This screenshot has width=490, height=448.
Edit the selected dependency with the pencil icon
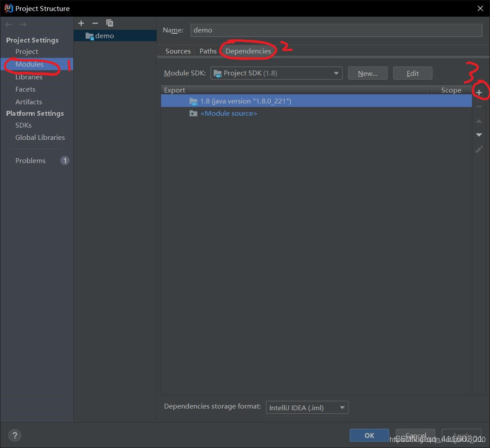[x=479, y=149]
